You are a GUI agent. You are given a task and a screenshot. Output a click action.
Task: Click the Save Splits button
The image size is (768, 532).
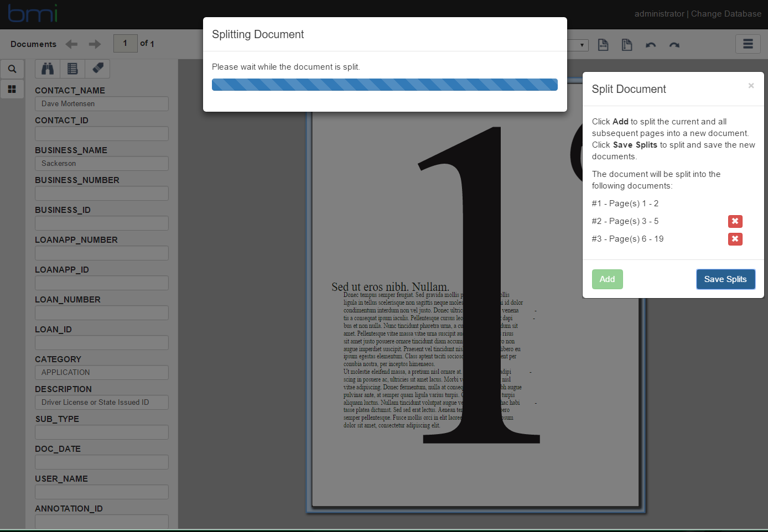coord(725,279)
